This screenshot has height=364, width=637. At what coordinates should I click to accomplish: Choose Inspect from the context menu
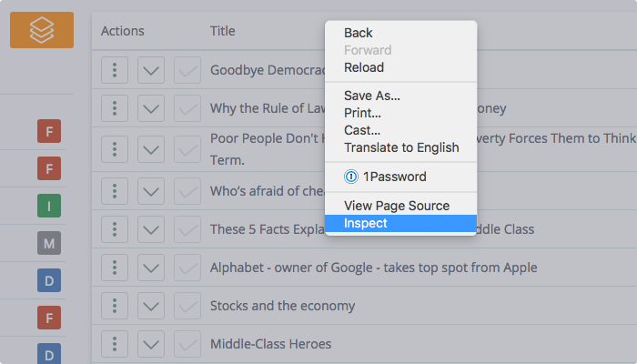(x=401, y=224)
